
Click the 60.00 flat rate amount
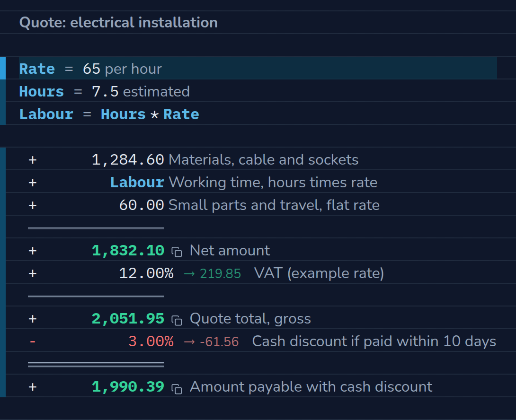142,205
